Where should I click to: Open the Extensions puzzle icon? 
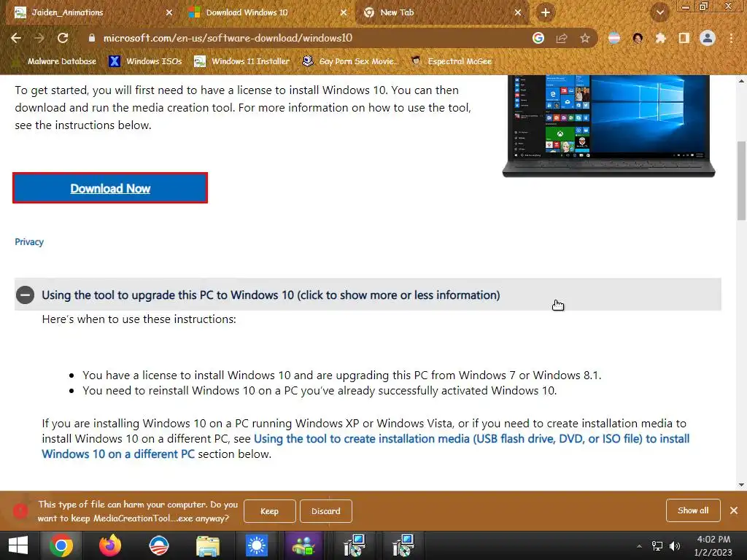[660, 38]
